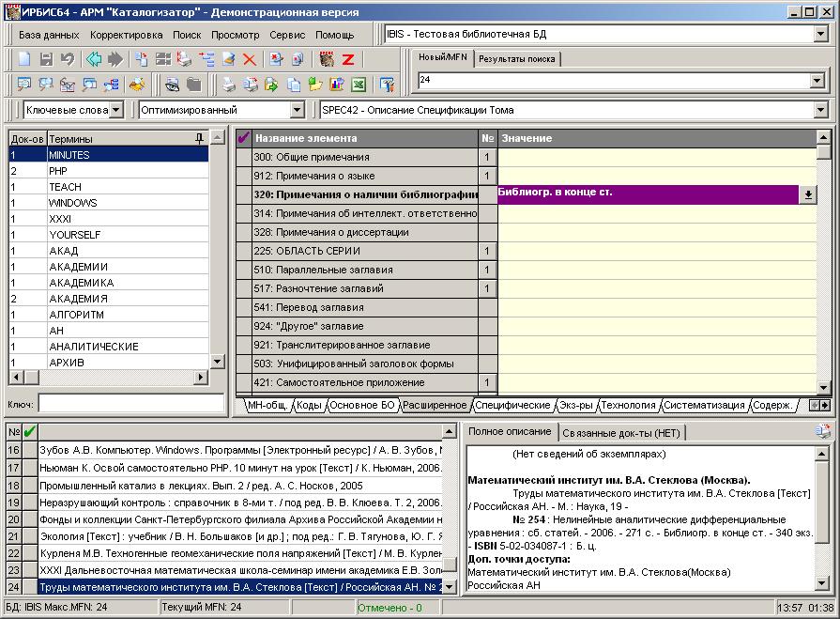This screenshot has width=840, height=619.
Task: Switch to the Основное БО tab
Action: coord(362,405)
